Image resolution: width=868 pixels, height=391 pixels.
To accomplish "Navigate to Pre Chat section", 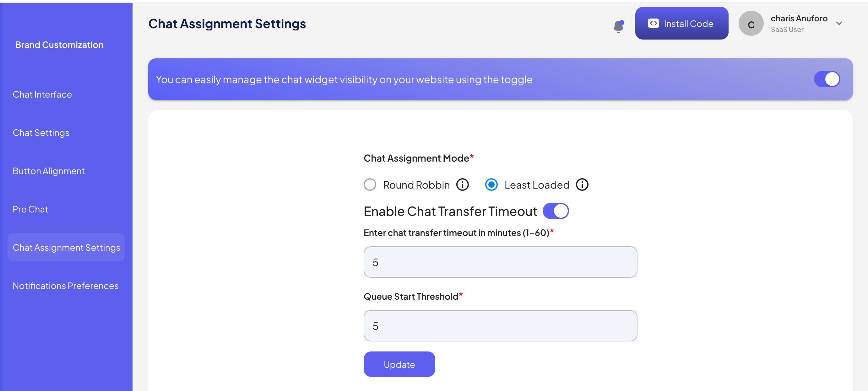I will point(30,209).
